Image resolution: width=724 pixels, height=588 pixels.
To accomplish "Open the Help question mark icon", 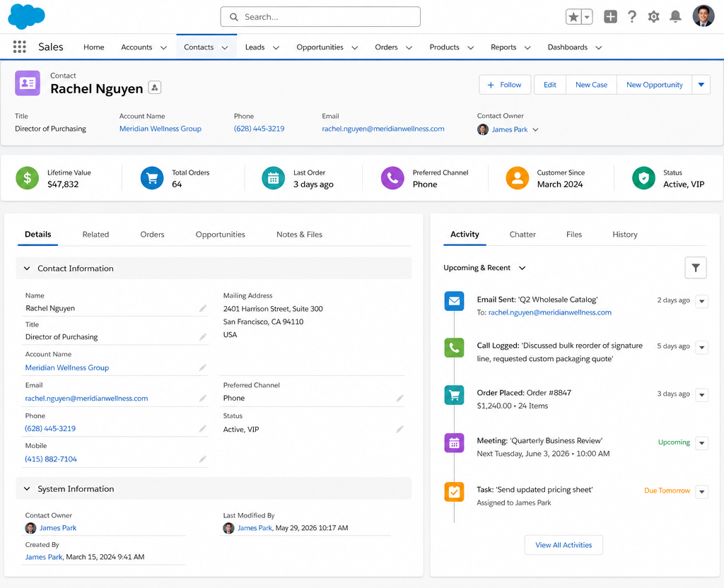I will [x=631, y=17].
